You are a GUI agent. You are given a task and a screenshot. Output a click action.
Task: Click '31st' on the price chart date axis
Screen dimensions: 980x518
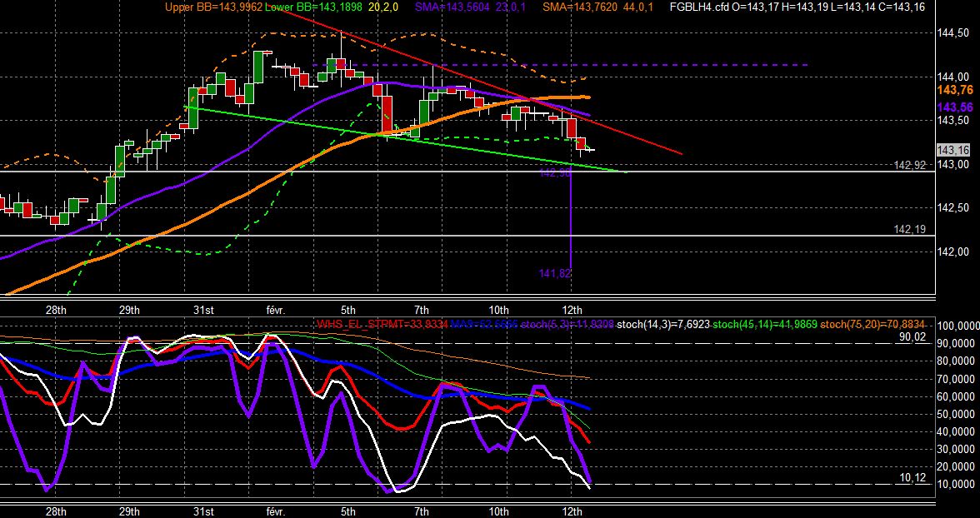(x=203, y=310)
